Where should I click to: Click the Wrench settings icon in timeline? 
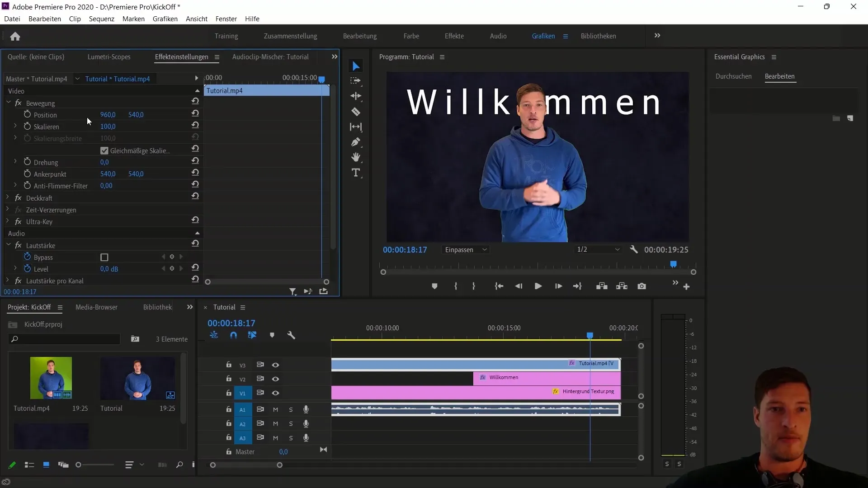(x=292, y=335)
